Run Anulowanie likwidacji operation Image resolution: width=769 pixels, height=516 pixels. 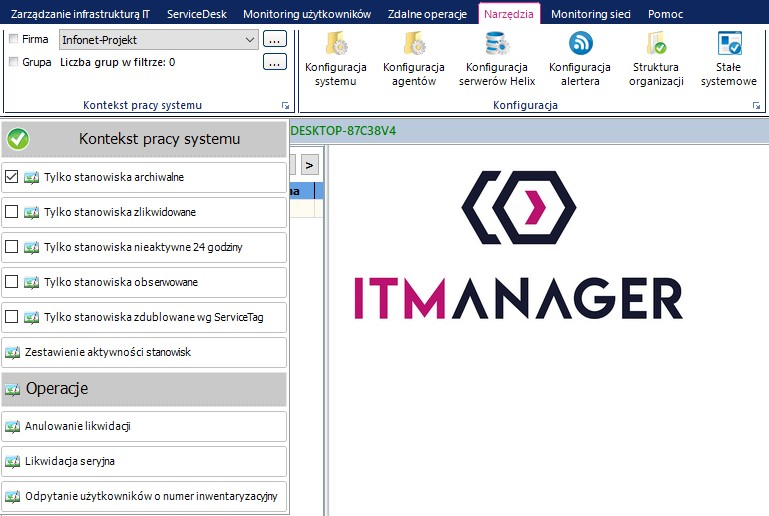(144, 426)
